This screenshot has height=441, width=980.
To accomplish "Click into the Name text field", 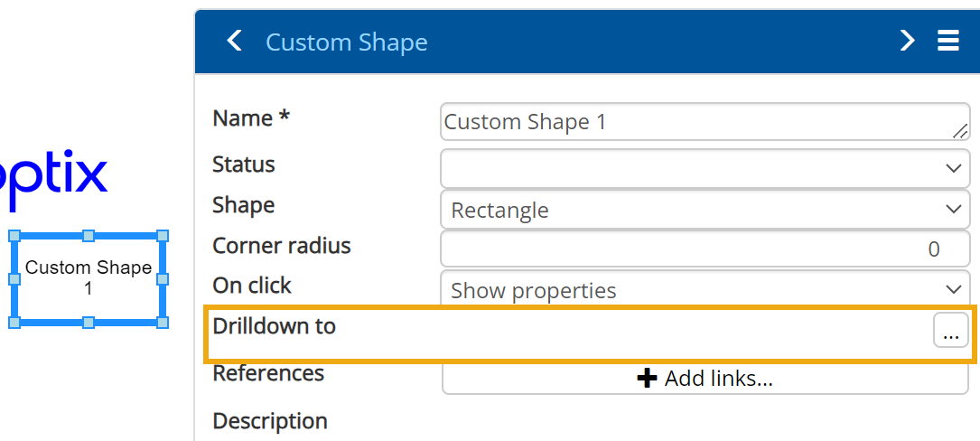I will coord(695,122).
